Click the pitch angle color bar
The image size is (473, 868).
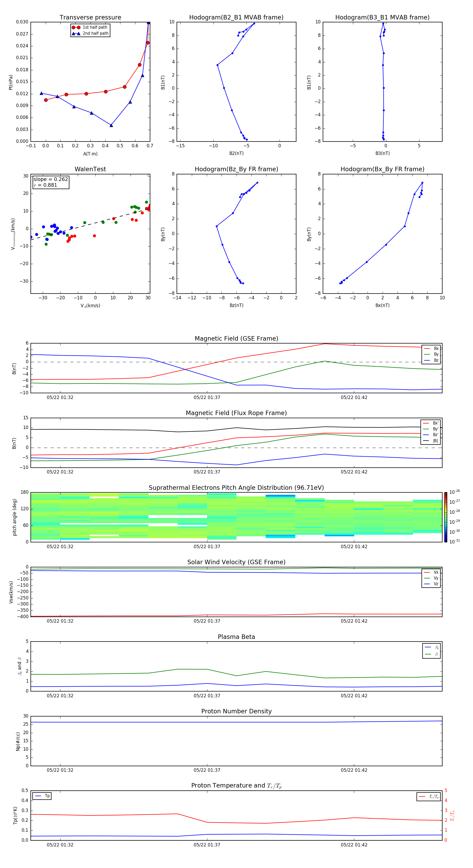pos(446,517)
